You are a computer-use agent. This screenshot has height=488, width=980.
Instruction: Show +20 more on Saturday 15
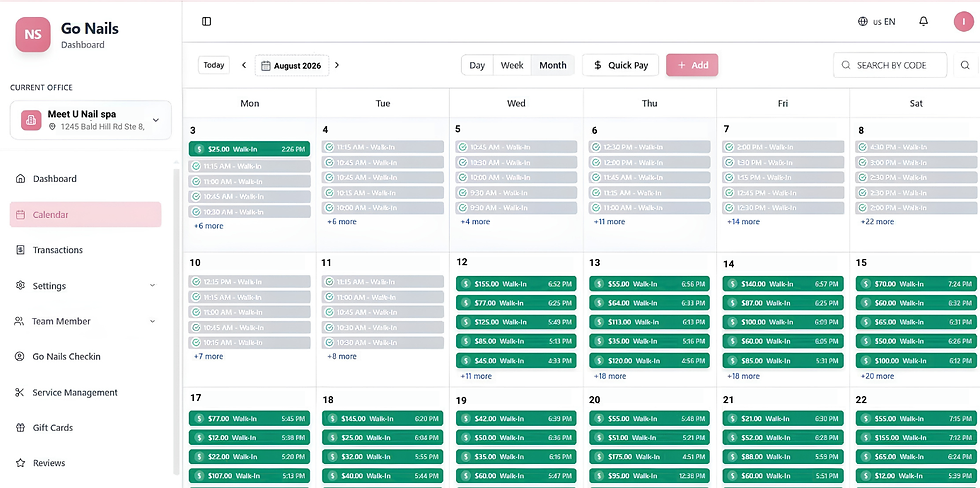point(877,376)
